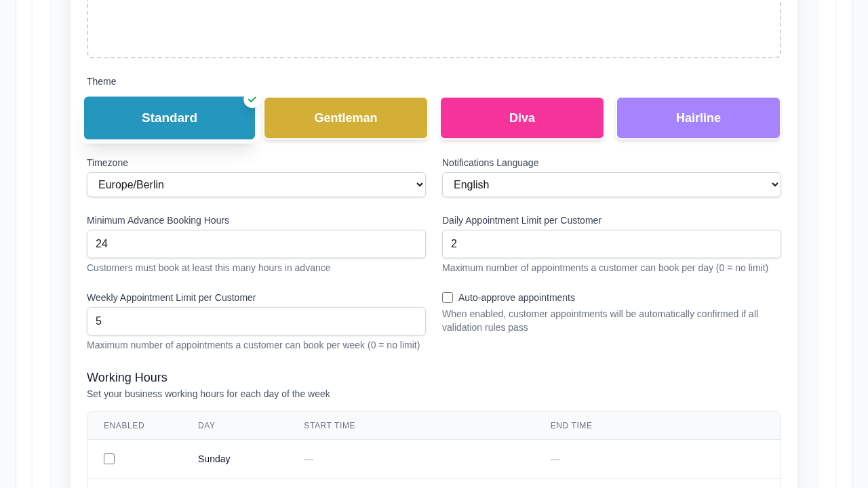Select the Sunday row day name

pyautogui.click(x=214, y=459)
